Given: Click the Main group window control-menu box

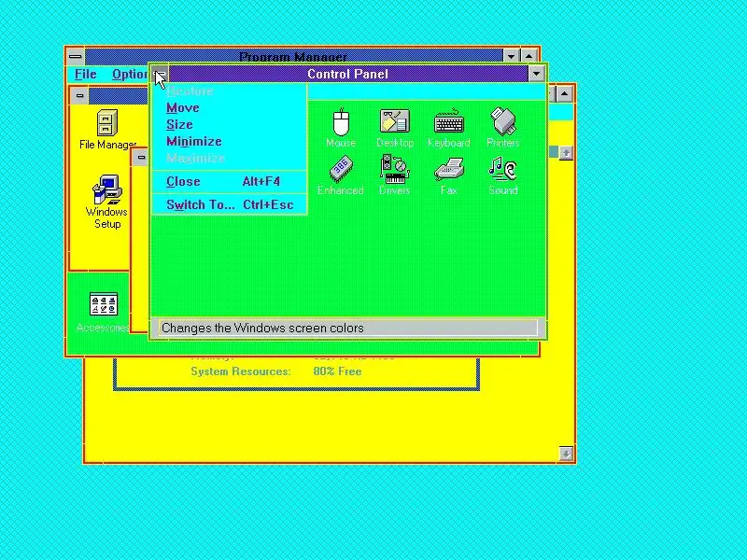Looking at the screenshot, I should 79,96.
